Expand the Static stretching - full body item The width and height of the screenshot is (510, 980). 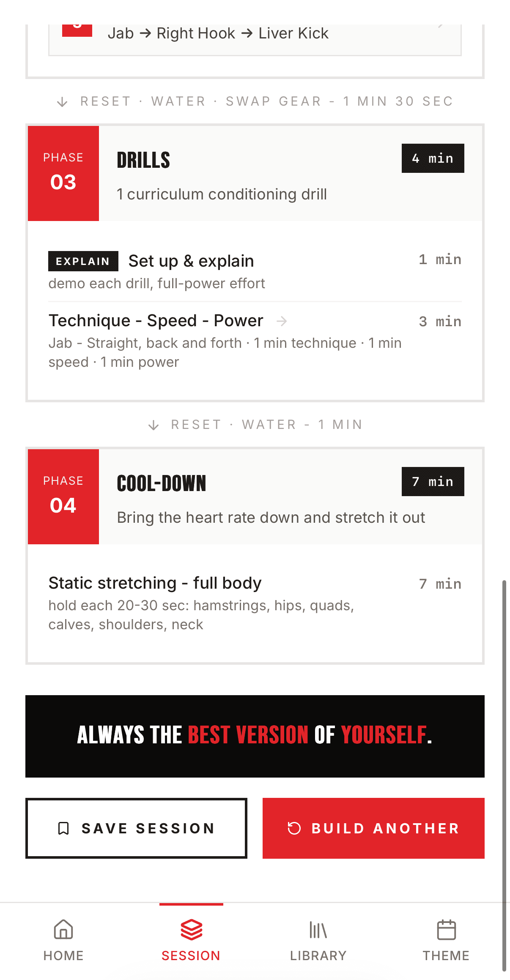click(255, 603)
